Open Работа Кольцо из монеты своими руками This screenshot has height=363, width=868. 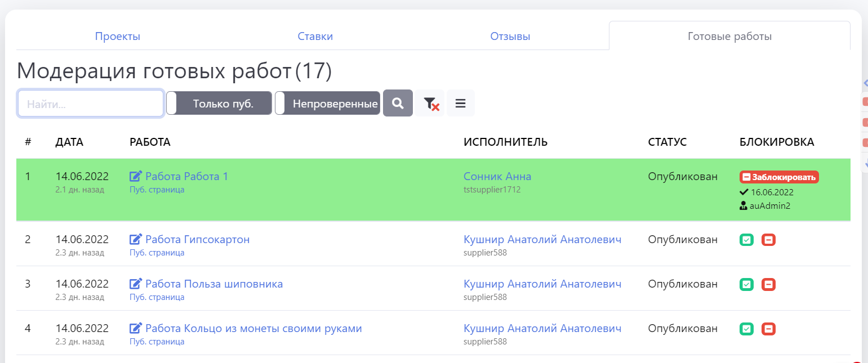[253, 329]
